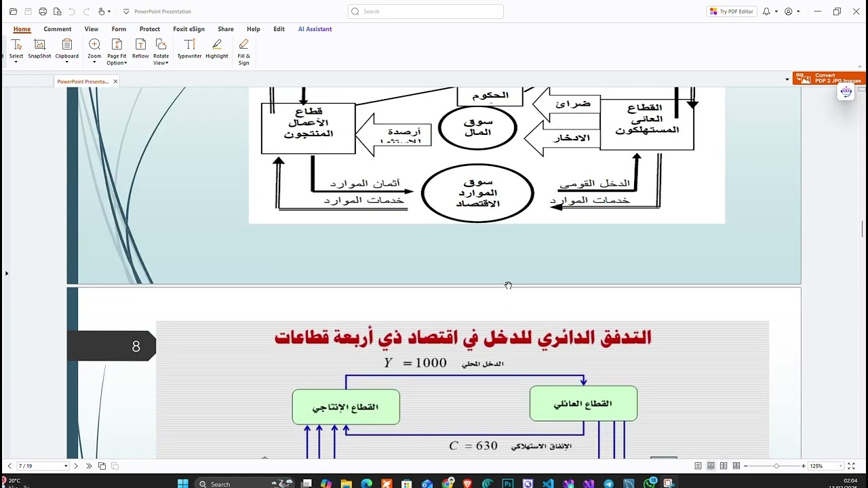Click the Reflow view icon
868x488 pixels.
pyautogui.click(x=140, y=49)
